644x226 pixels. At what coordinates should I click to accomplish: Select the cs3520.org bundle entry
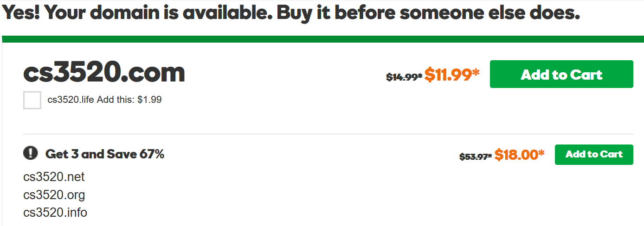(x=54, y=195)
